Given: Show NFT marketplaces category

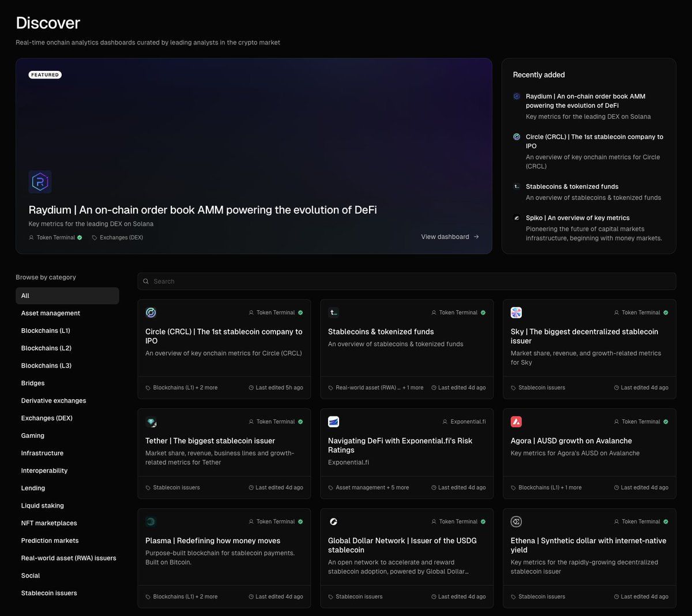Looking at the screenshot, I should [x=67, y=523].
